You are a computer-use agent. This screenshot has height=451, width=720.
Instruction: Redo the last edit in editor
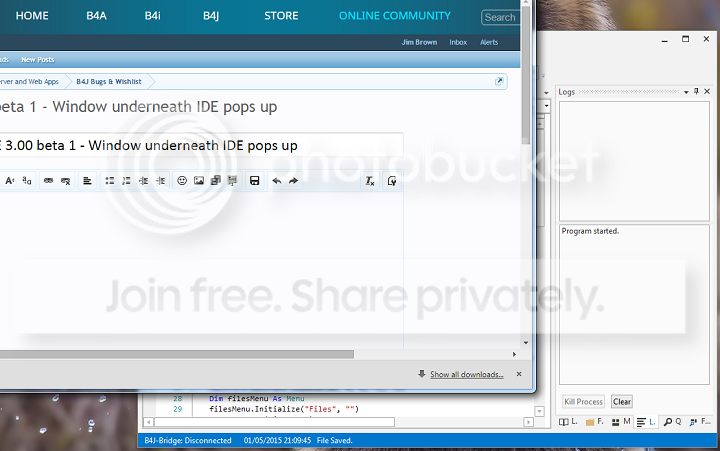[x=293, y=181]
